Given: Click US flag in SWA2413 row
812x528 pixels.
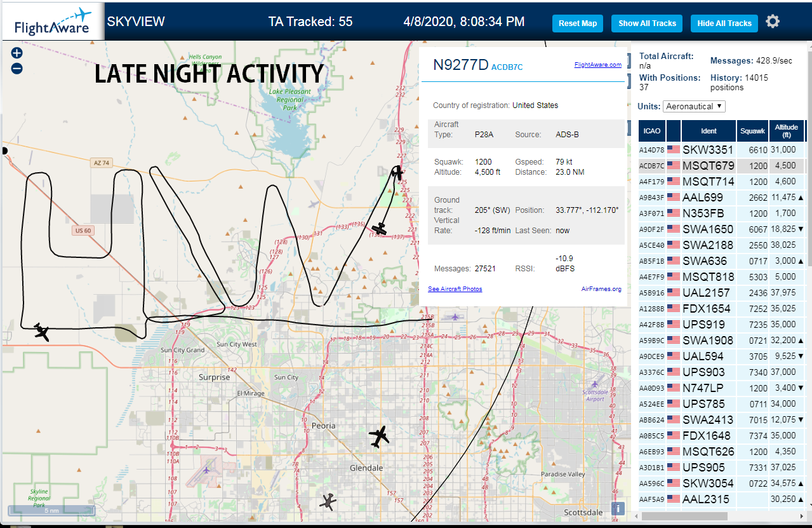Looking at the screenshot, I should coord(674,420).
